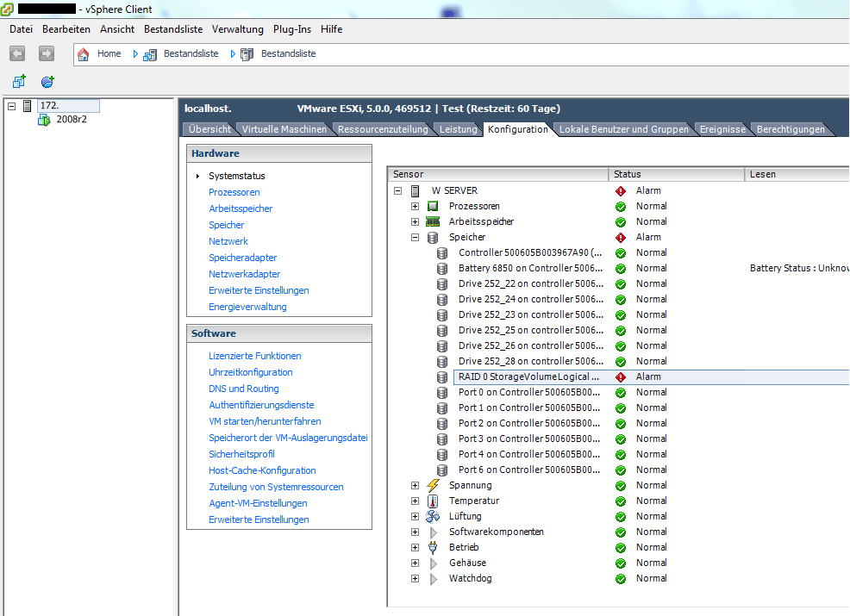Click the back navigation arrow icon
Viewport: 850px width, 616px height.
point(16,53)
